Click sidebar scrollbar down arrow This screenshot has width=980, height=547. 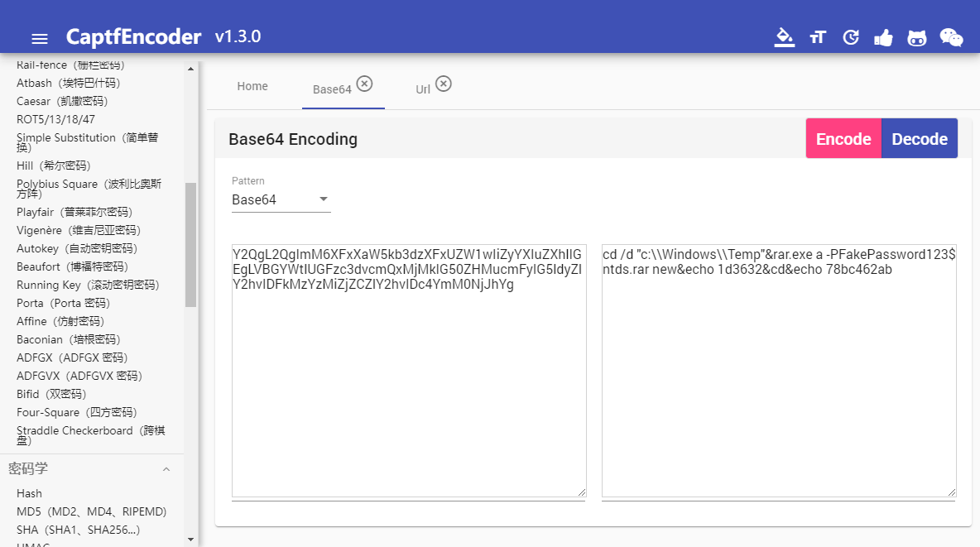point(190,540)
